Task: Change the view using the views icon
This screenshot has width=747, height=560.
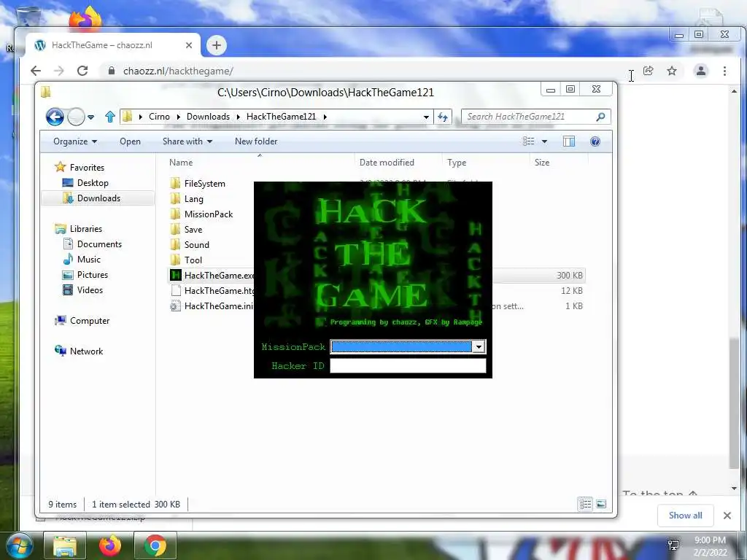Action: coord(528,141)
